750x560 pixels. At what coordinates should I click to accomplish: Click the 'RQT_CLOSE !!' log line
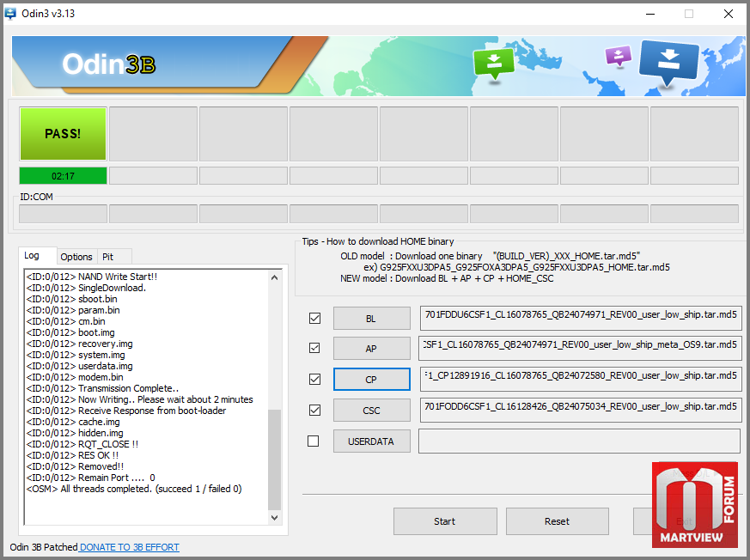point(82,444)
